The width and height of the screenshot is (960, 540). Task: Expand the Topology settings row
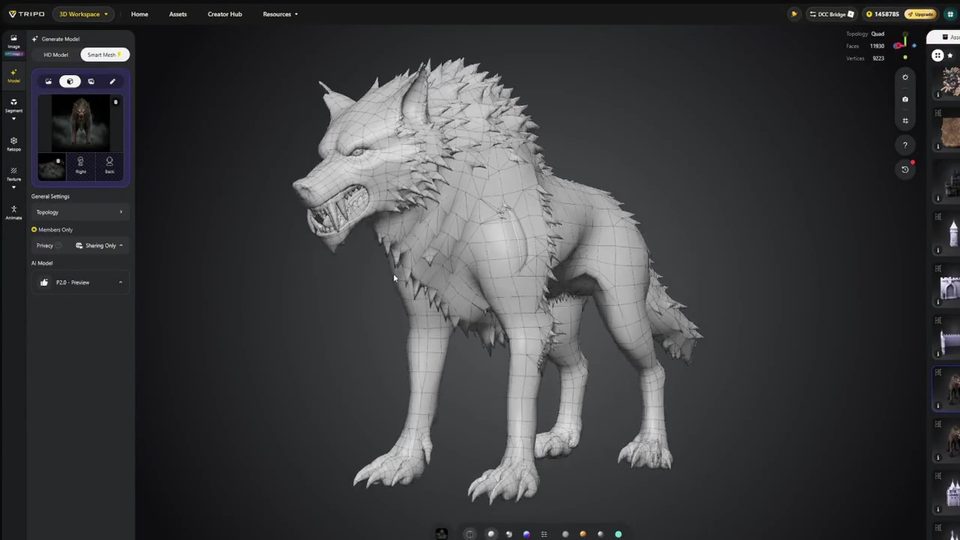[x=80, y=212]
